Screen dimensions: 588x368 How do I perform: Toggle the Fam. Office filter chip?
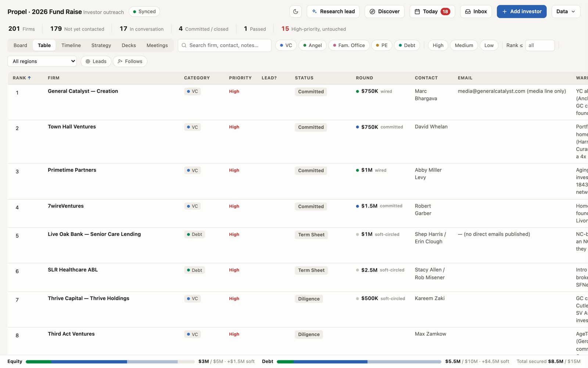click(x=349, y=45)
